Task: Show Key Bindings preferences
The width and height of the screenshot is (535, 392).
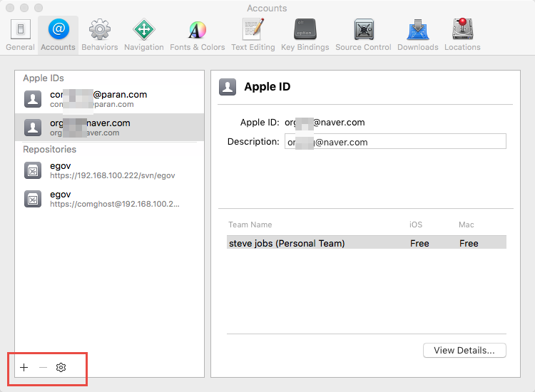Action: [x=305, y=34]
